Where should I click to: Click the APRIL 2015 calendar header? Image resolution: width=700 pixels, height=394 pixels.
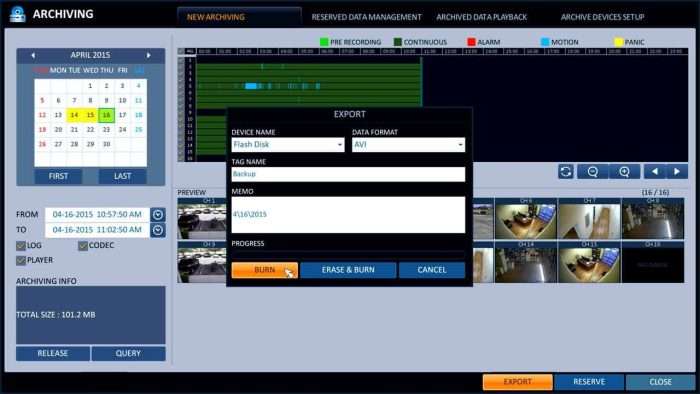pos(90,55)
